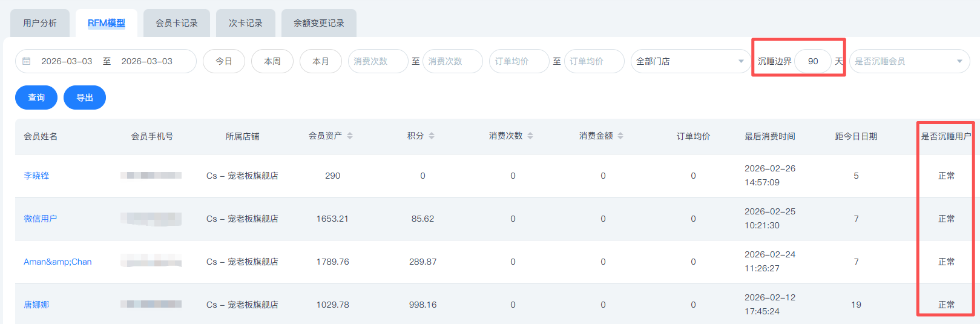Sort by 消费金额 column arrows
Screen dimensions: 980x324
pyautogui.click(x=620, y=136)
